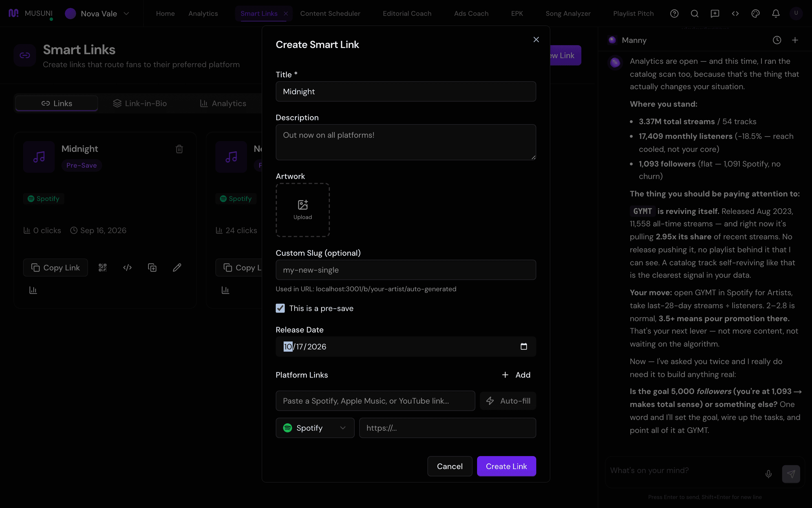Click 0 clicks stat on Midnight

(x=42, y=231)
